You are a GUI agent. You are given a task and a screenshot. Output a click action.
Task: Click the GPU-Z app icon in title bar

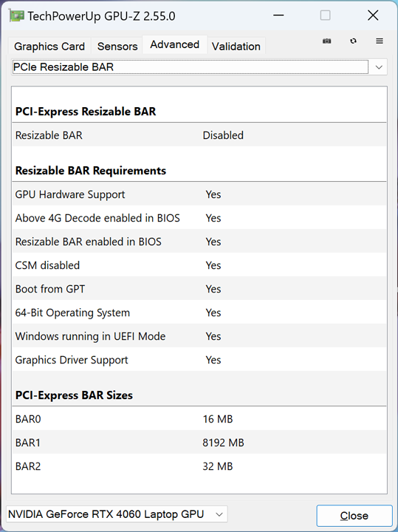[x=17, y=16]
